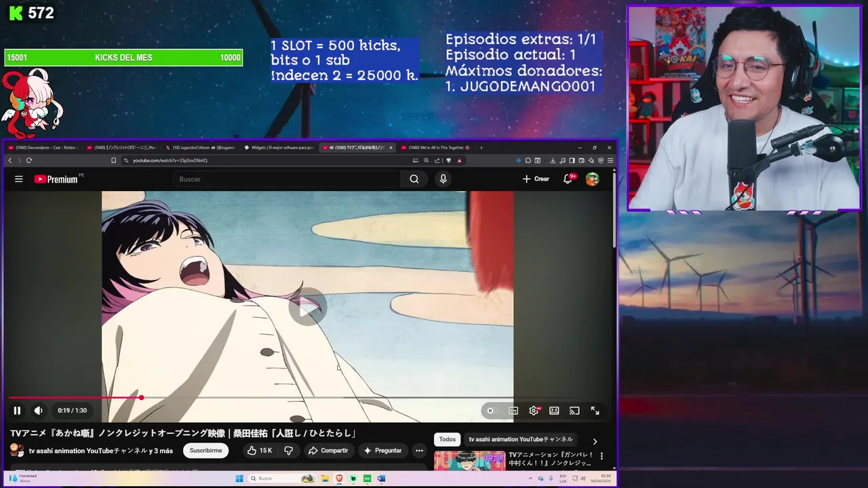
Task: Open the tv asahi animation channel link
Action: click(x=100, y=451)
